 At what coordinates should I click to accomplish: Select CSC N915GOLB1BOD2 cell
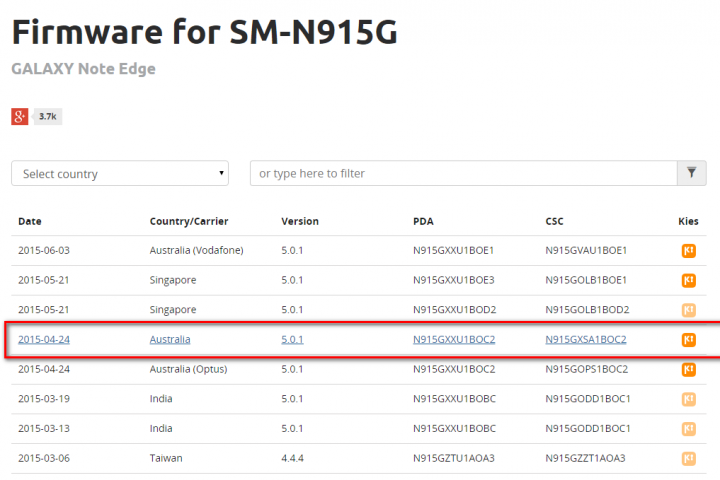point(587,310)
